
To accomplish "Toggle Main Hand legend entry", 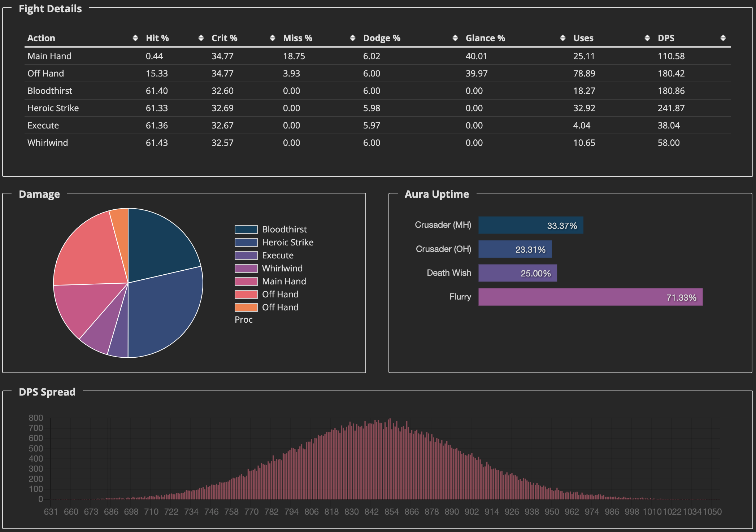I will 284,282.
